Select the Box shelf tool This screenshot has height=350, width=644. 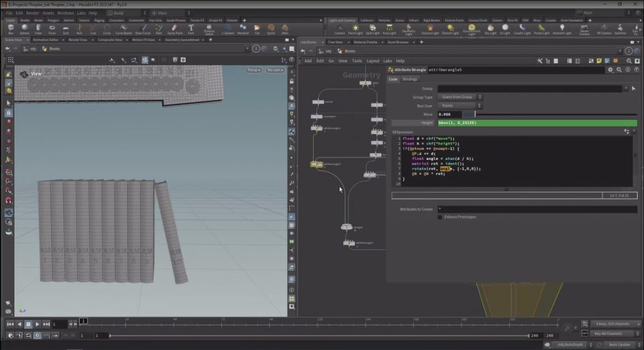[11, 29]
